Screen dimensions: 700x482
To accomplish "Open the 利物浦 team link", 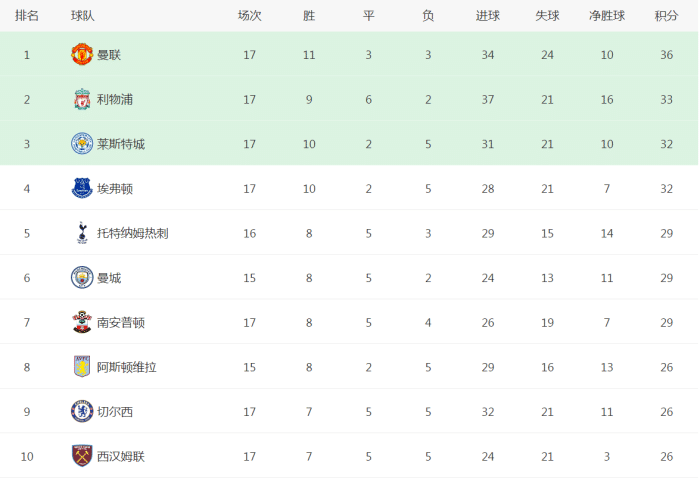I will (115, 99).
